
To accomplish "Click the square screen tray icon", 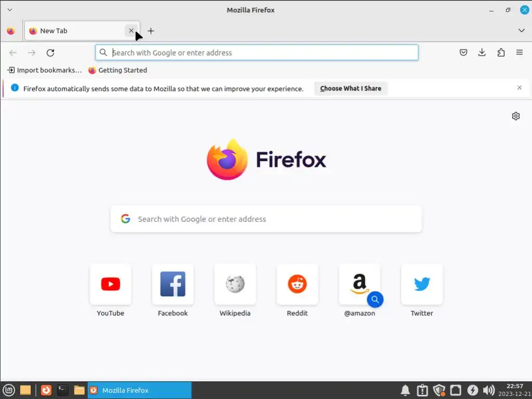I will (456, 391).
